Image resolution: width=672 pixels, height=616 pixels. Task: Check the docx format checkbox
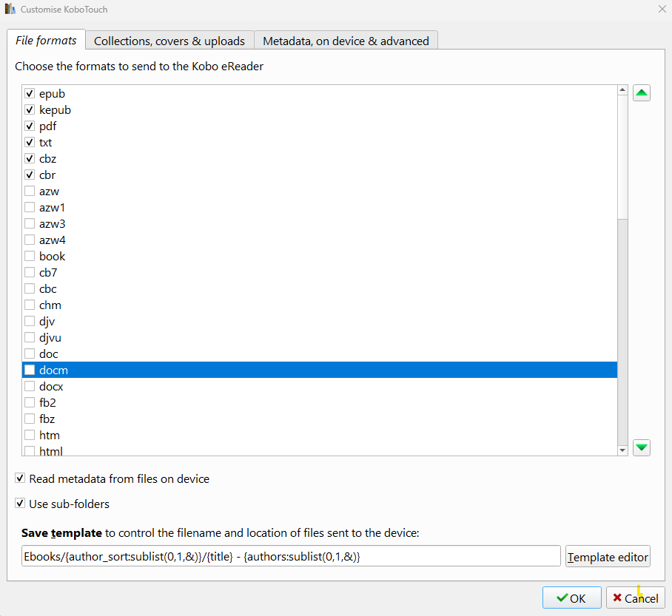30,387
